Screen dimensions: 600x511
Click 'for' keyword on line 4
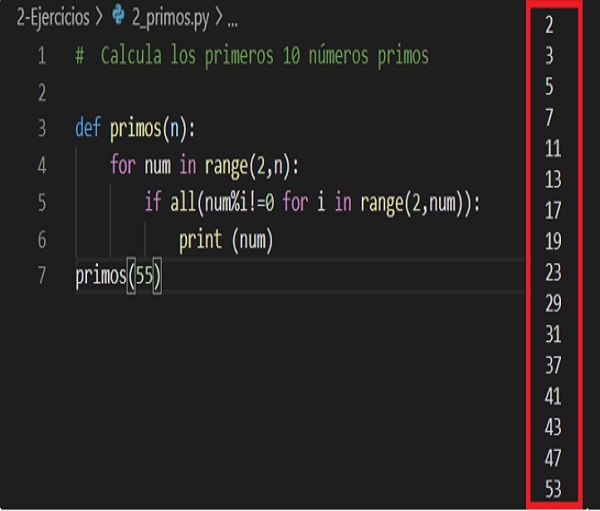point(122,165)
